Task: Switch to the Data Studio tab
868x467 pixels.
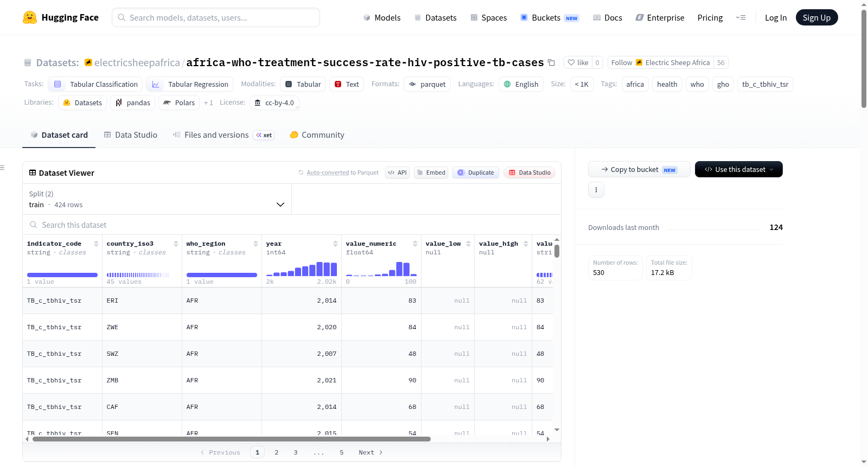Action: (x=131, y=135)
